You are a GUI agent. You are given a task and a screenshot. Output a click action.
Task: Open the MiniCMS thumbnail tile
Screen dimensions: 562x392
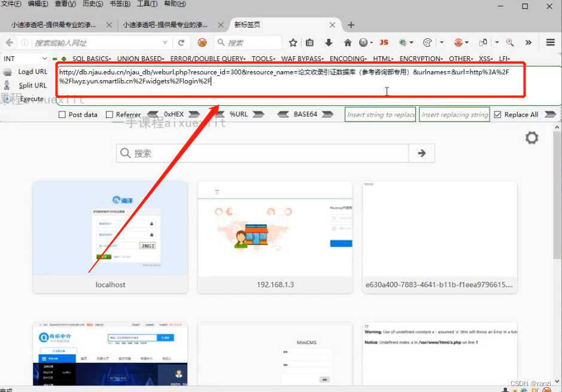pyautogui.click(x=275, y=354)
